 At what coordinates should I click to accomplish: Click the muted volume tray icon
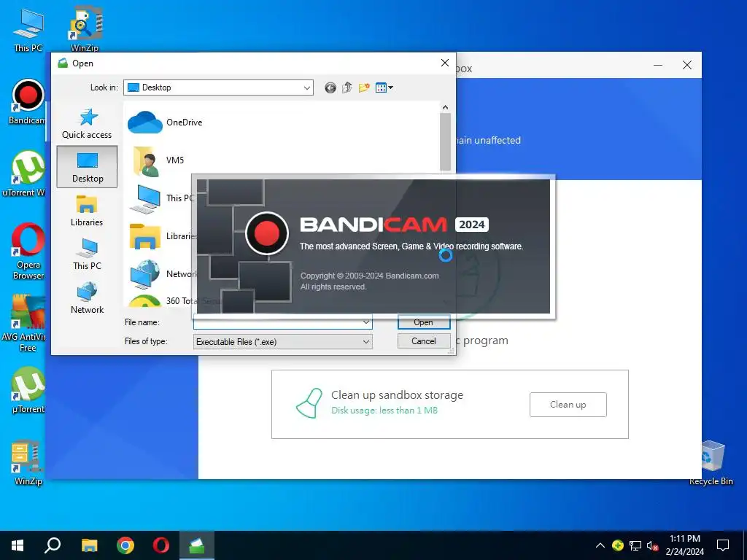click(652, 545)
